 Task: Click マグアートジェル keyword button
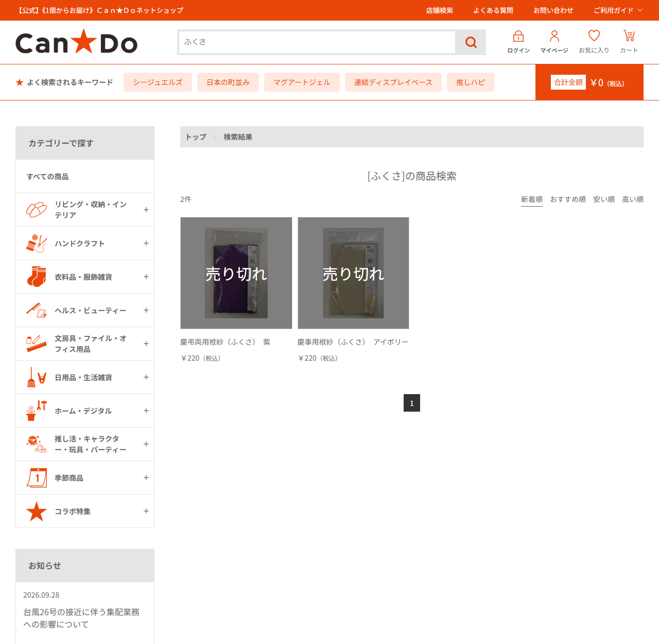[x=302, y=82]
